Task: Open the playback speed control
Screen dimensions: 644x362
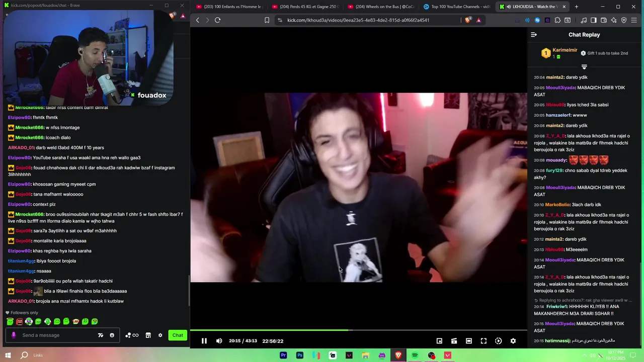Action: pos(498,341)
